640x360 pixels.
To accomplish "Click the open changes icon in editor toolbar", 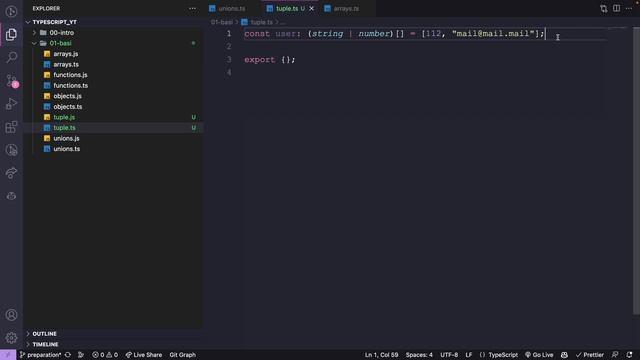I will [x=604, y=9].
